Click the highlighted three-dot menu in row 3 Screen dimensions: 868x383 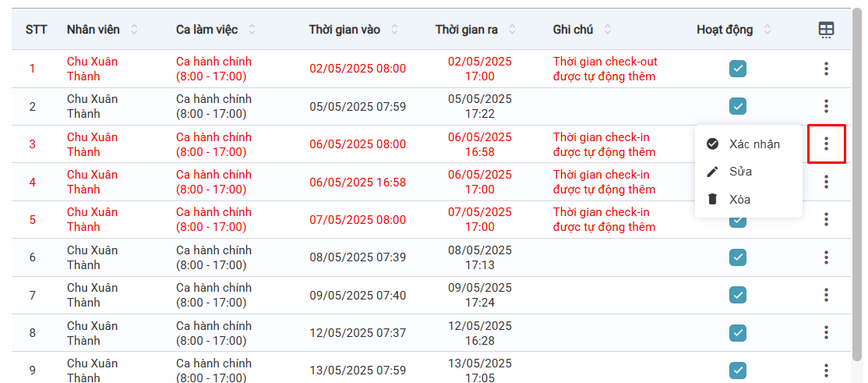click(x=826, y=144)
